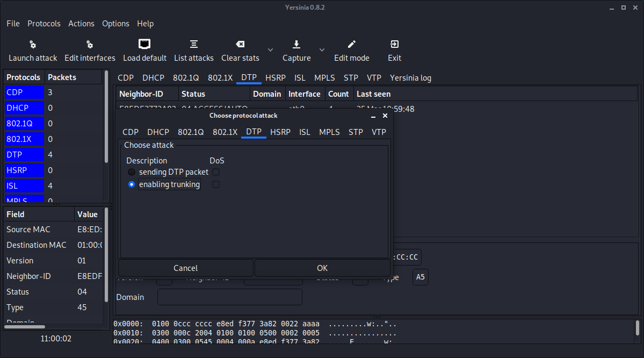Minimize the Choose protocol attack dialog
Viewport: 644px width, 358px height.
373,116
